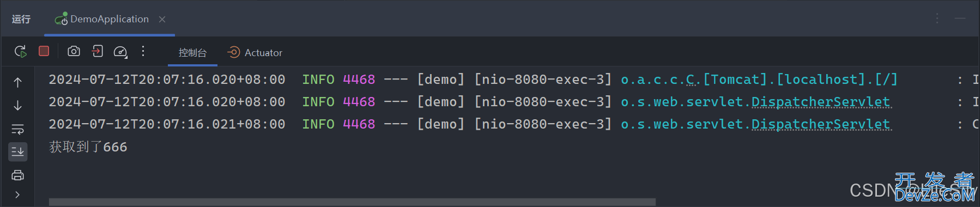980x207 pixels.
Task: Print console output with printer icon
Action: coord(18,175)
